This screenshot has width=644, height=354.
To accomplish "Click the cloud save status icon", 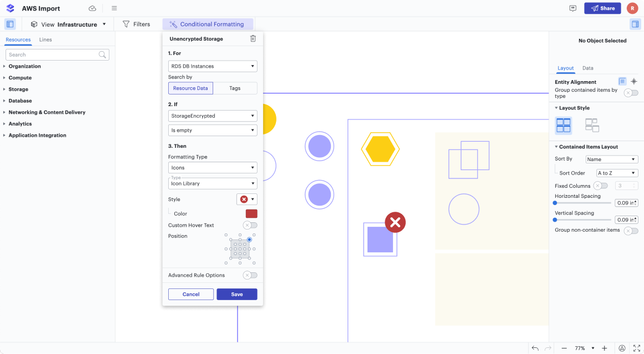I will (x=92, y=8).
